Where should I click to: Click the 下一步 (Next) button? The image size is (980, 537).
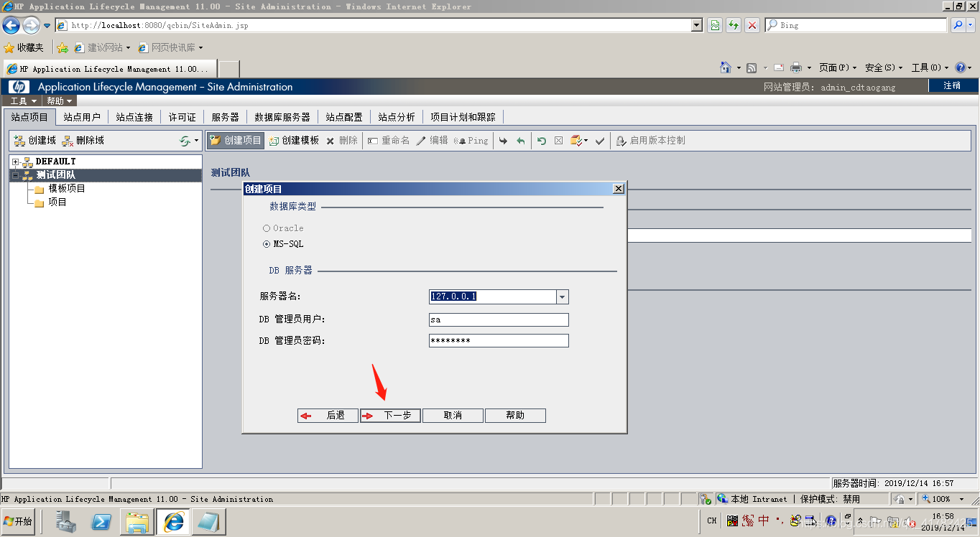(x=390, y=416)
